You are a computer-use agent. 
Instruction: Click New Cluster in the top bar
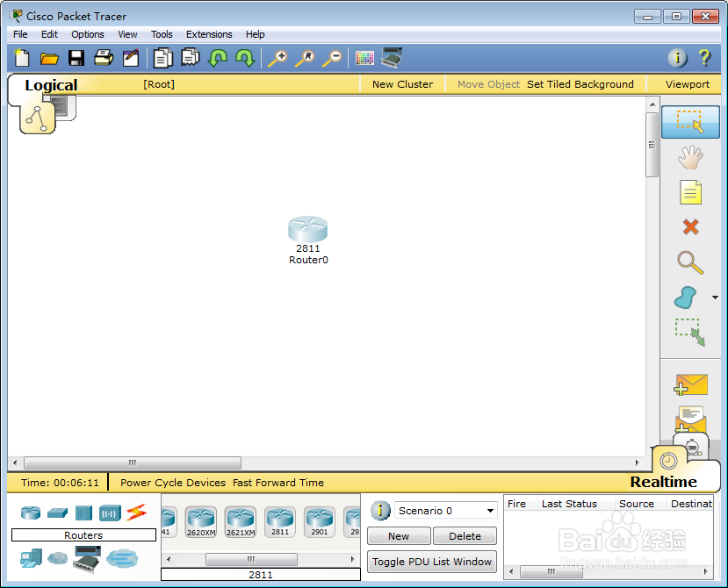tap(402, 84)
